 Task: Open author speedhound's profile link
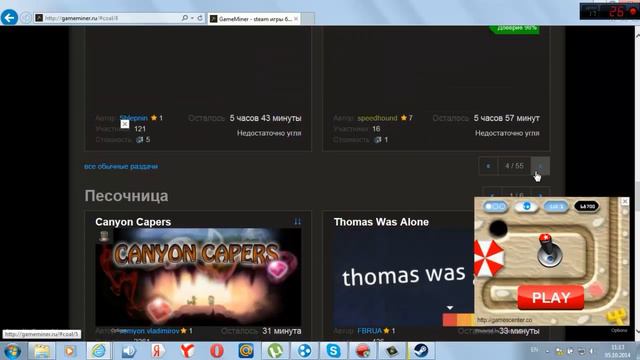[377, 118]
